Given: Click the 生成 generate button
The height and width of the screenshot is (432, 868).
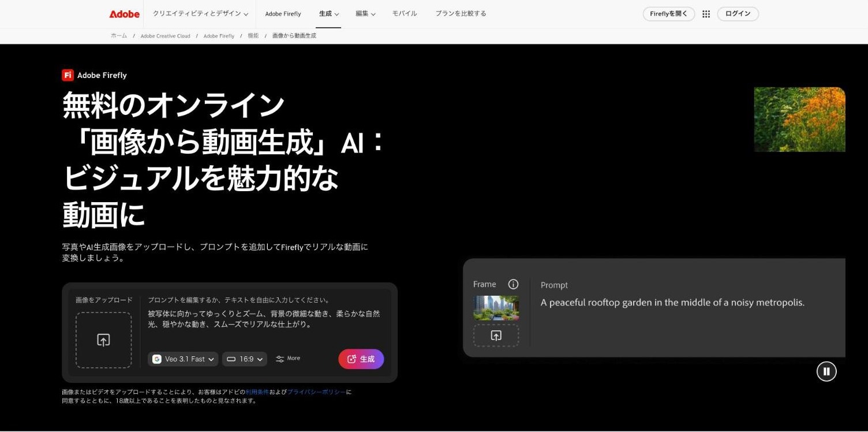Looking at the screenshot, I should 361,359.
